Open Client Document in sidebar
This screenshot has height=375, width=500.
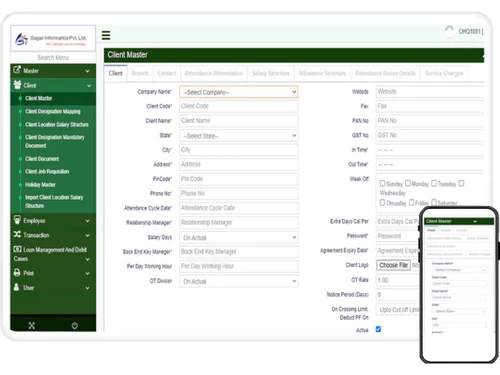tap(42, 159)
